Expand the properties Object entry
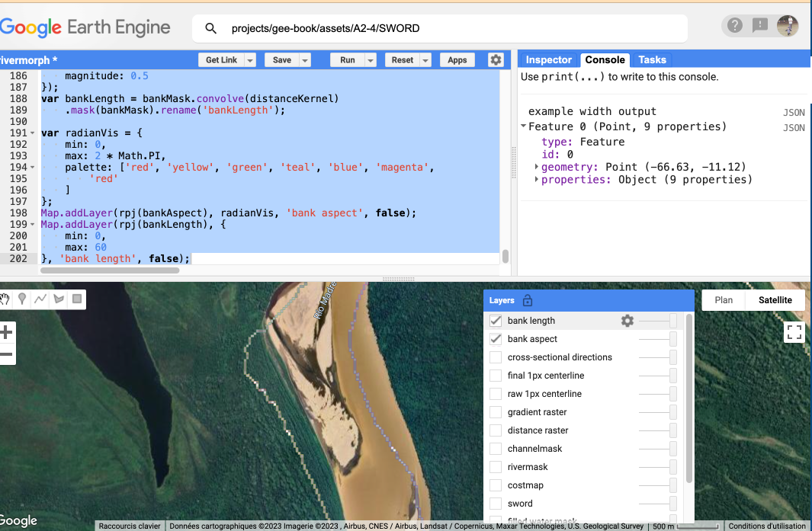 537,180
